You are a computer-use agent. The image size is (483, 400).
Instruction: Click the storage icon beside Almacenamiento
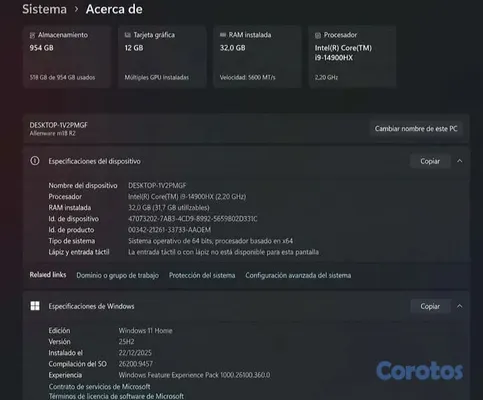32,35
